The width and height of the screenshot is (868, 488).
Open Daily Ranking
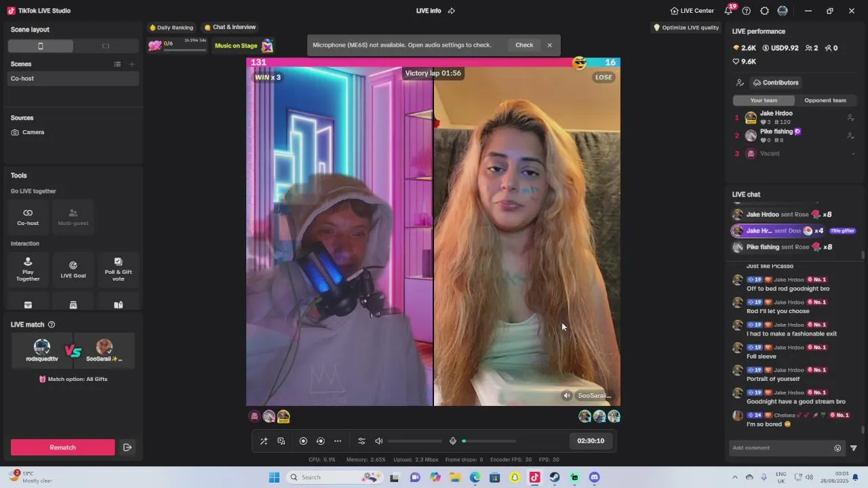pos(171,28)
